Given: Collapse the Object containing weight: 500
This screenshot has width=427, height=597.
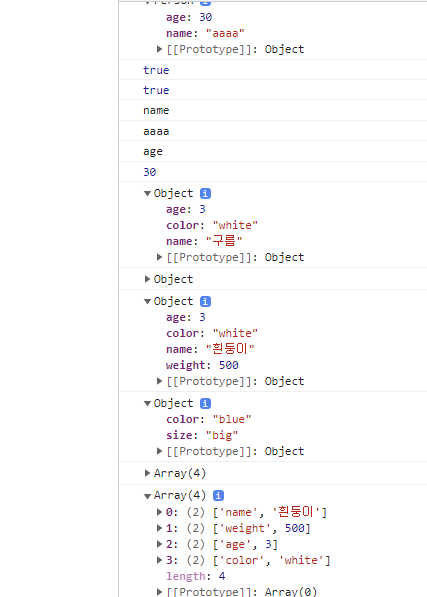Looking at the screenshot, I should tap(147, 302).
